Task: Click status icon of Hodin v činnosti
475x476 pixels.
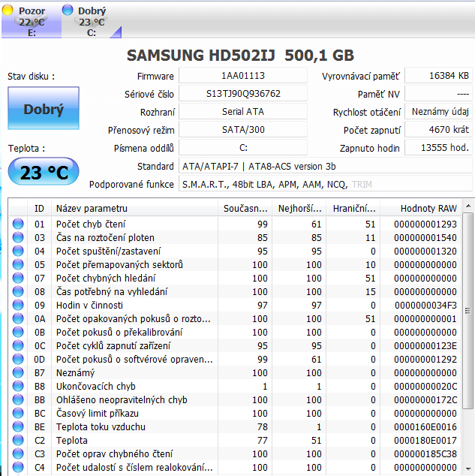Action: pyautogui.click(x=18, y=305)
